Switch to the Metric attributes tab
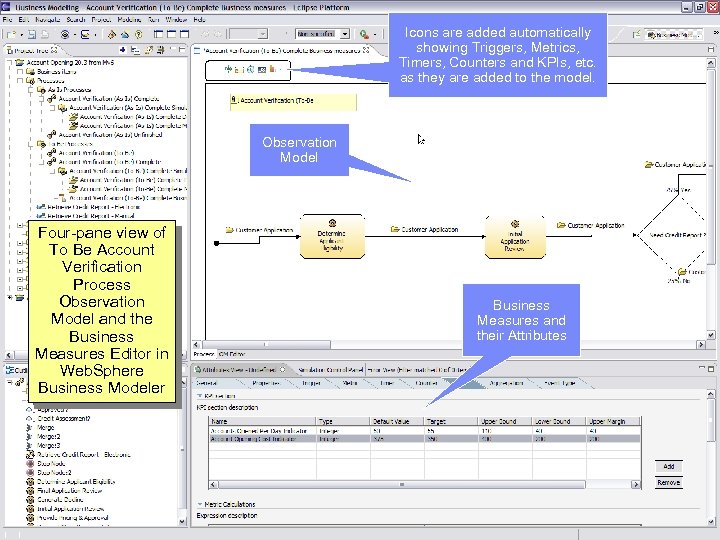The height and width of the screenshot is (540, 720). tap(350, 383)
